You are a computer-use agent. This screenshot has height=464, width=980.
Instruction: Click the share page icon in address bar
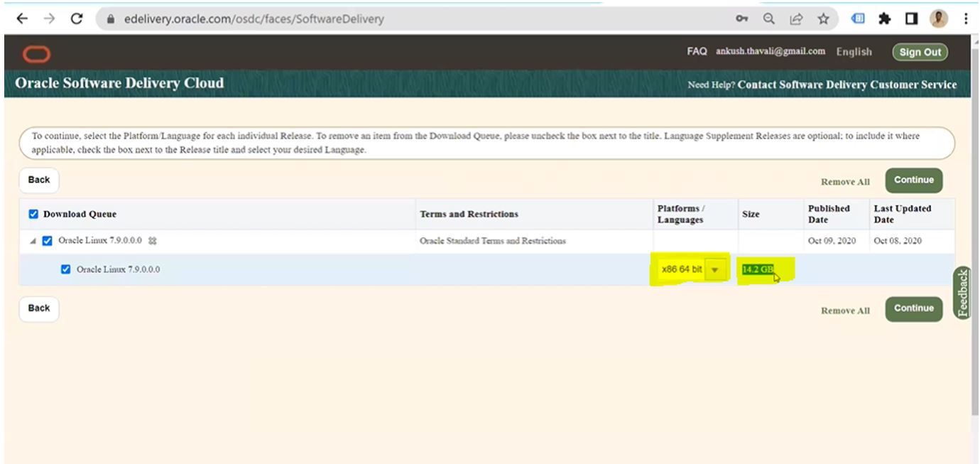pyautogui.click(x=796, y=19)
